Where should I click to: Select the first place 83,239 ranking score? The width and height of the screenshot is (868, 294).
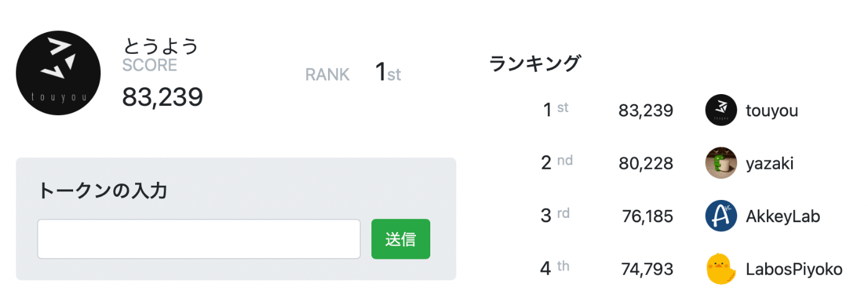point(646,111)
